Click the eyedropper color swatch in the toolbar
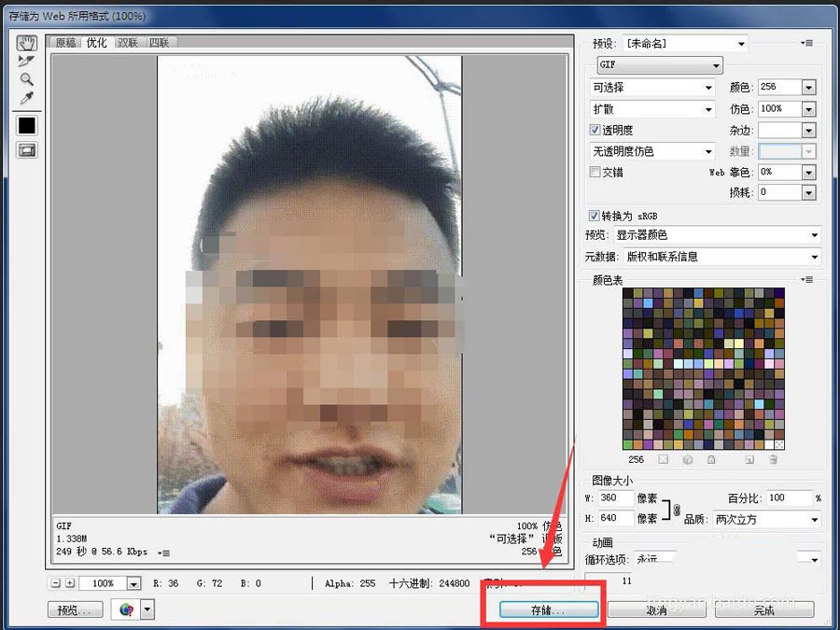This screenshot has height=630, width=840. [26, 124]
